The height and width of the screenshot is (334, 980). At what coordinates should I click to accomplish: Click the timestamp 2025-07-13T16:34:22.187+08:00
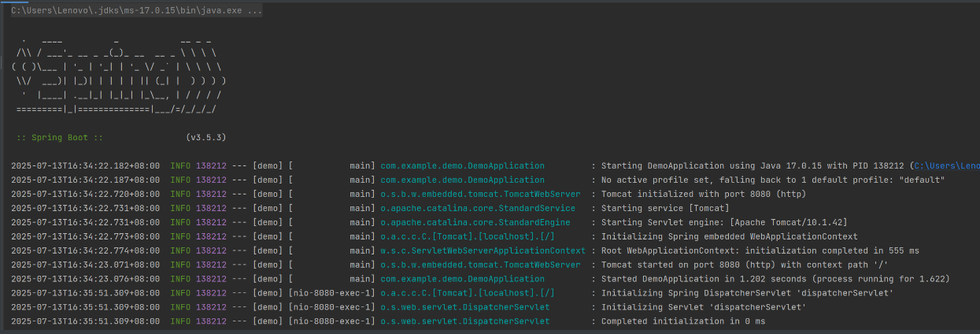[85, 180]
